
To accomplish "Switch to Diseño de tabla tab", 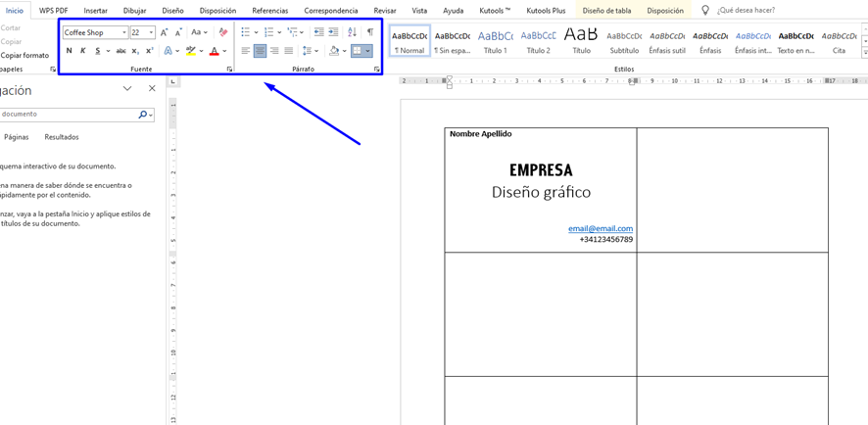I will (606, 11).
